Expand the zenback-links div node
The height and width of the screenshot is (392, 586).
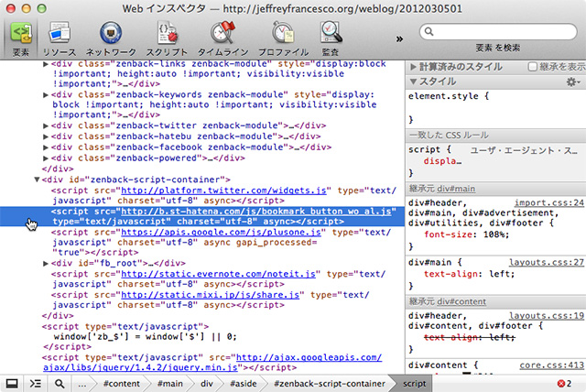(45, 64)
